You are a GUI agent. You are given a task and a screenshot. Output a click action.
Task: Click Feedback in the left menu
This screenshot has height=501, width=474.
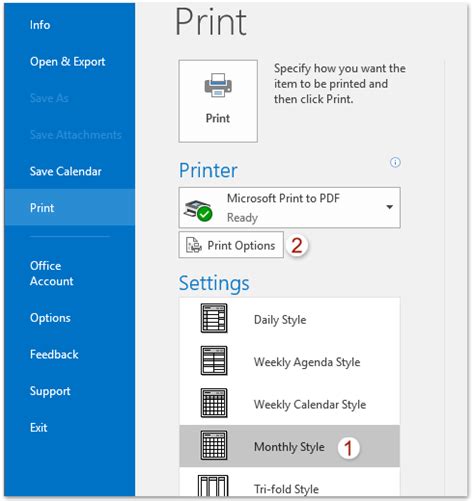(54, 354)
